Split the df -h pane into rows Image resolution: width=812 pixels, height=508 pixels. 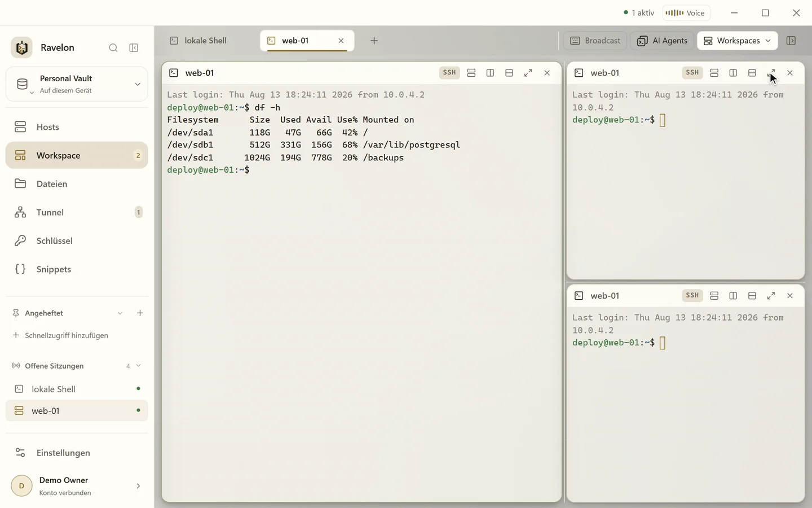[509, 73]
